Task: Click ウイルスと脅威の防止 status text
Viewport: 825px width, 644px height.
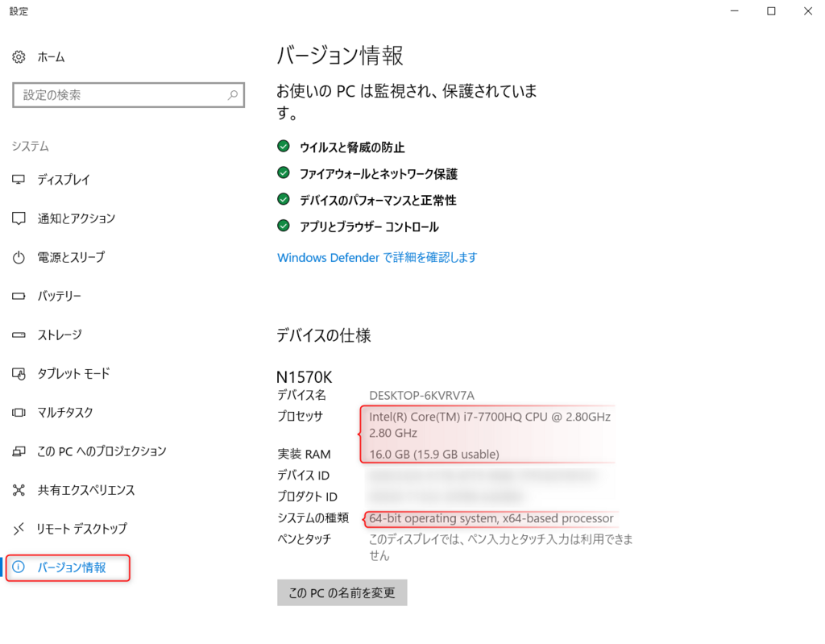Action: tap(352, 147)
